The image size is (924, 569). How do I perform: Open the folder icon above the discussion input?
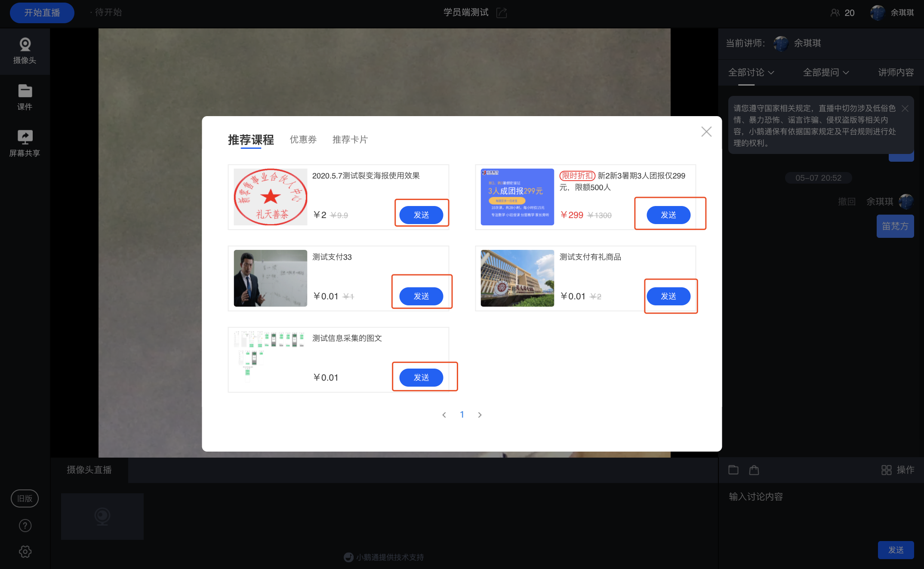tap(733, 470)
